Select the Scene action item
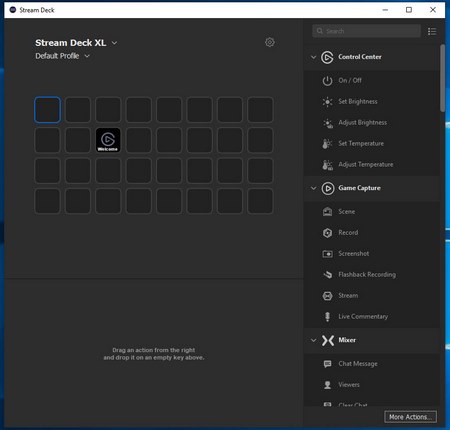Screen dimensions: 450x430 click(x=372, y=212)
